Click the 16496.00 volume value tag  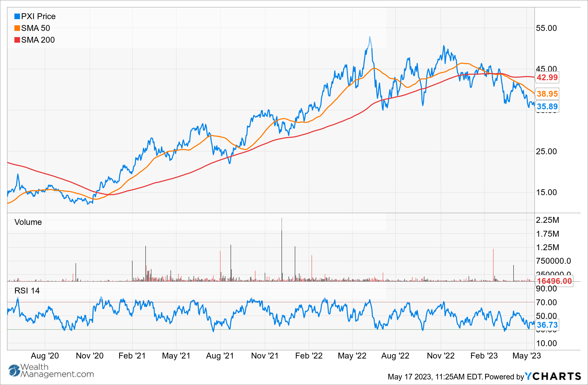pos(554,281)
